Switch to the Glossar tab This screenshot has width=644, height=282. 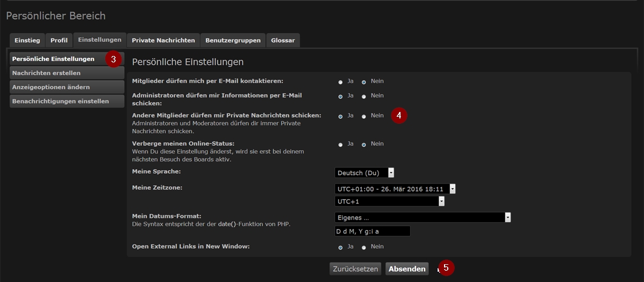tap(283, 40)
